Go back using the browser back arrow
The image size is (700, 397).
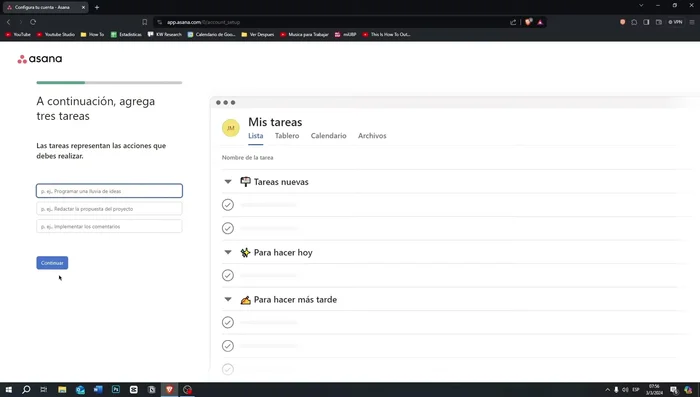[8, 22]
